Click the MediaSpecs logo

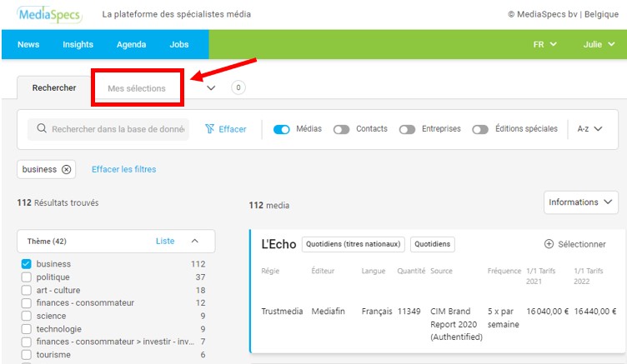click(48, 14)
